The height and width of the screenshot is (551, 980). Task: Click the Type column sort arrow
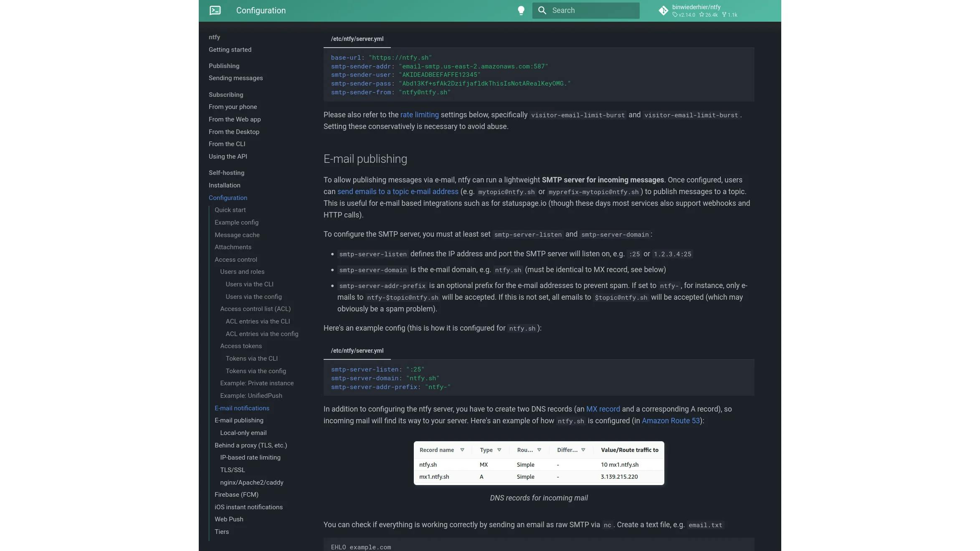[x=499, y=450]
